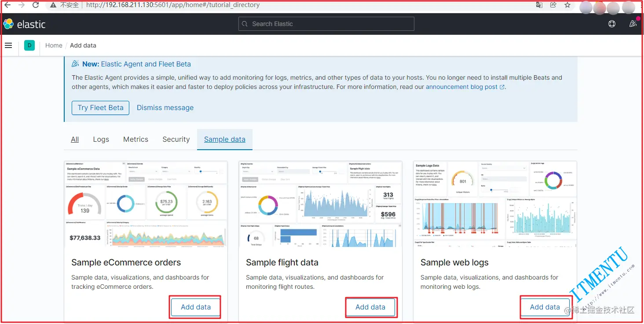Go to the Home breadcrumb
The image size is (644, 324).
click(54, 45)
